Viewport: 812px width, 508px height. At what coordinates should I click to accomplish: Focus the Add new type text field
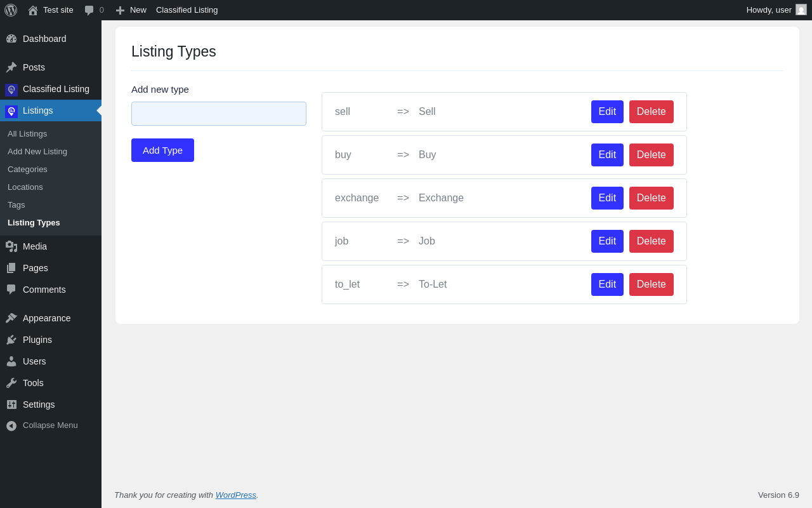[219, 114]
